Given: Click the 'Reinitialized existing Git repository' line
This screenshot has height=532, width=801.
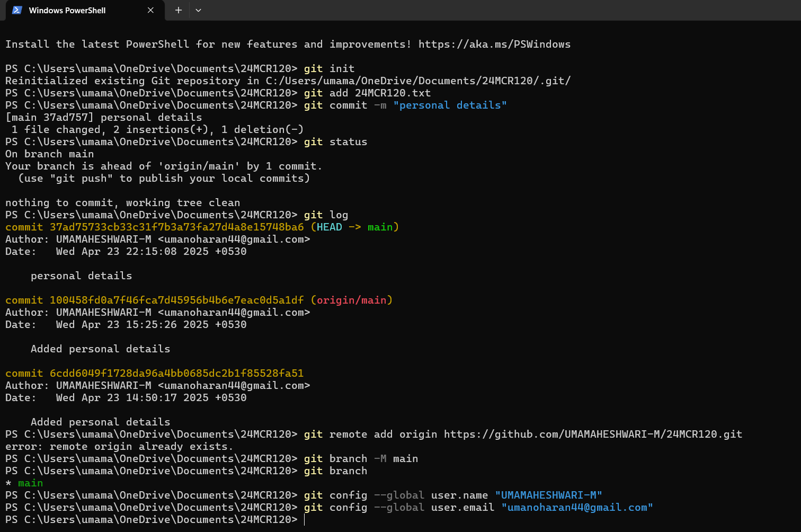Looking at the screenshot, I should (x=288, y=81).
